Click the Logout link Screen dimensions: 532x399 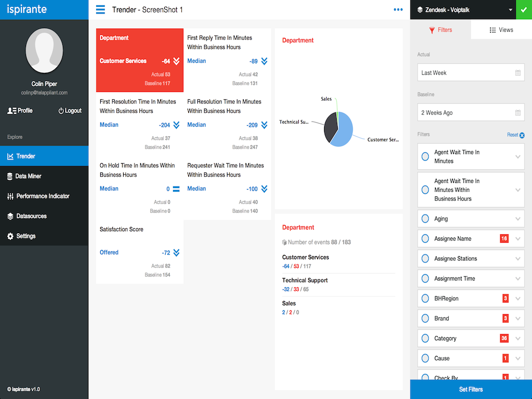(70, 111)
